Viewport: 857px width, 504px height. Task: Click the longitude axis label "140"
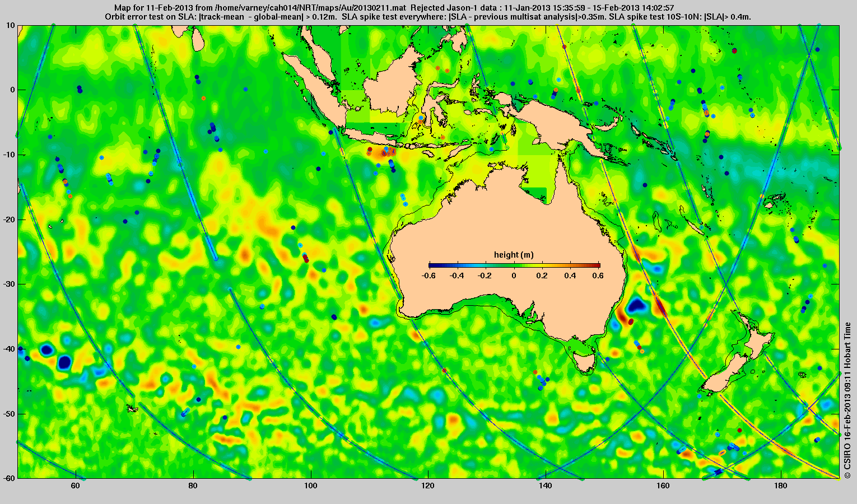click(546, 486)
